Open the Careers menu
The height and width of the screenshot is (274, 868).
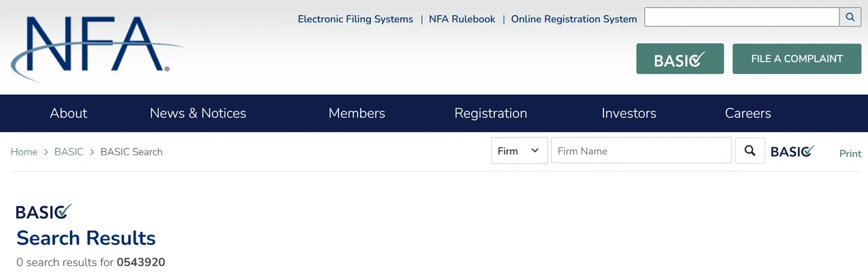(748, 113)
